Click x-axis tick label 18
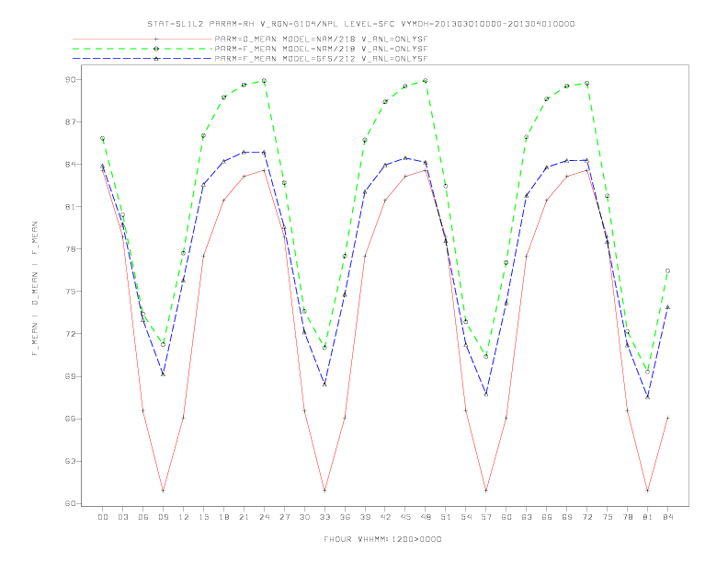728x563 pixels. (x=223, y=517)
